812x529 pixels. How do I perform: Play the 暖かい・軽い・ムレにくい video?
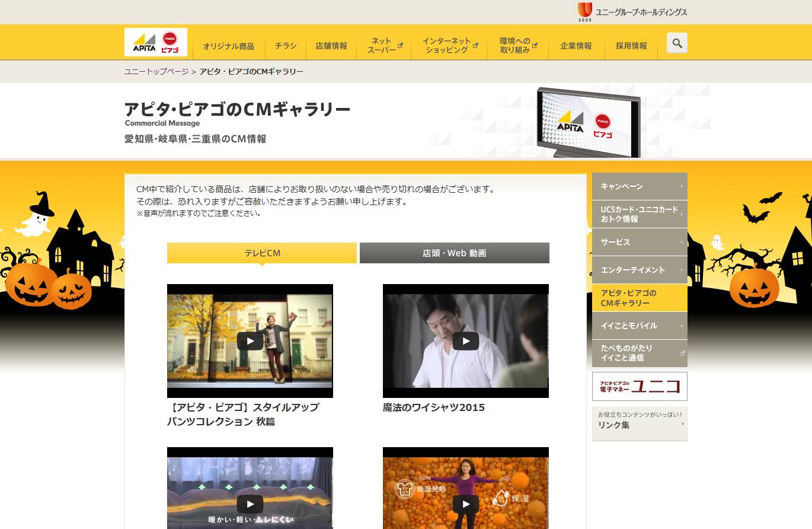click(250, 504)
